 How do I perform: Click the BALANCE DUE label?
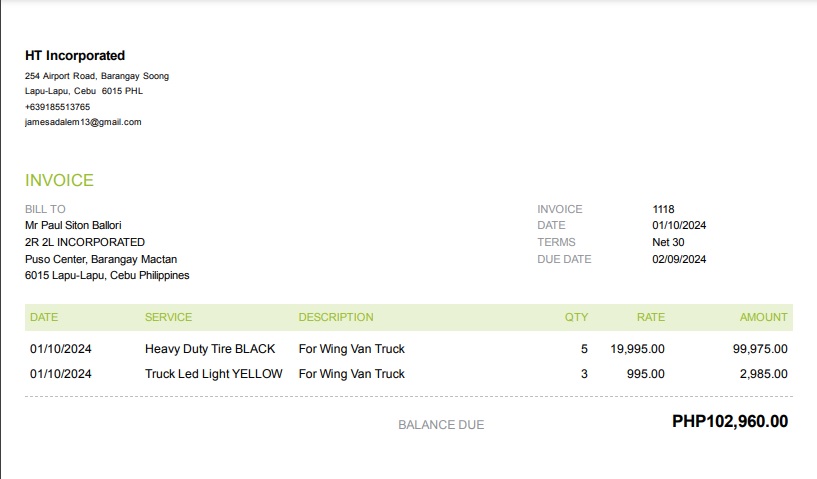pos(441,425)
